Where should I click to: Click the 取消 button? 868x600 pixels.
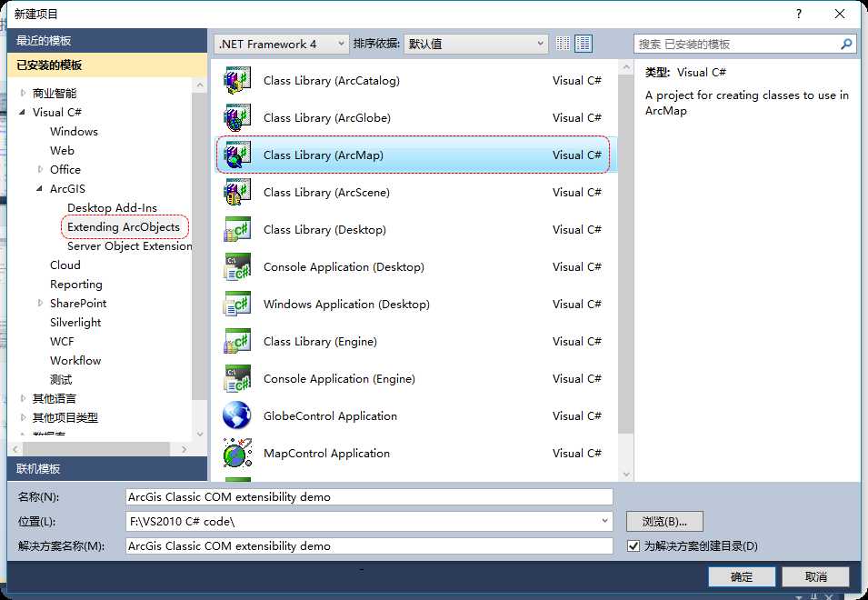[x=815, y=576]
